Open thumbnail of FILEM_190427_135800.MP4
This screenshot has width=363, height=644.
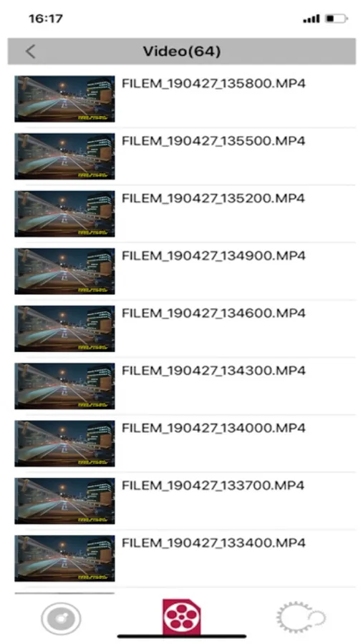pyautogui.click(x=64, y=99)
